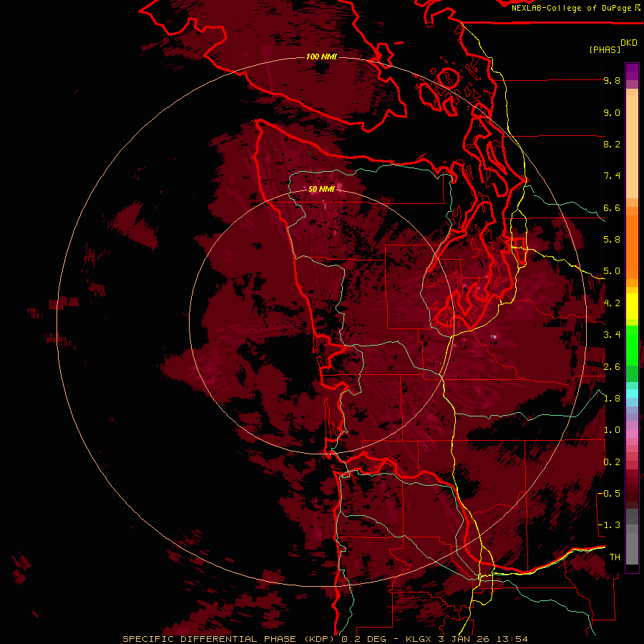The image size is (644, 644).
Task: Pick the green segment of the color bar
Action: point(632,347)
